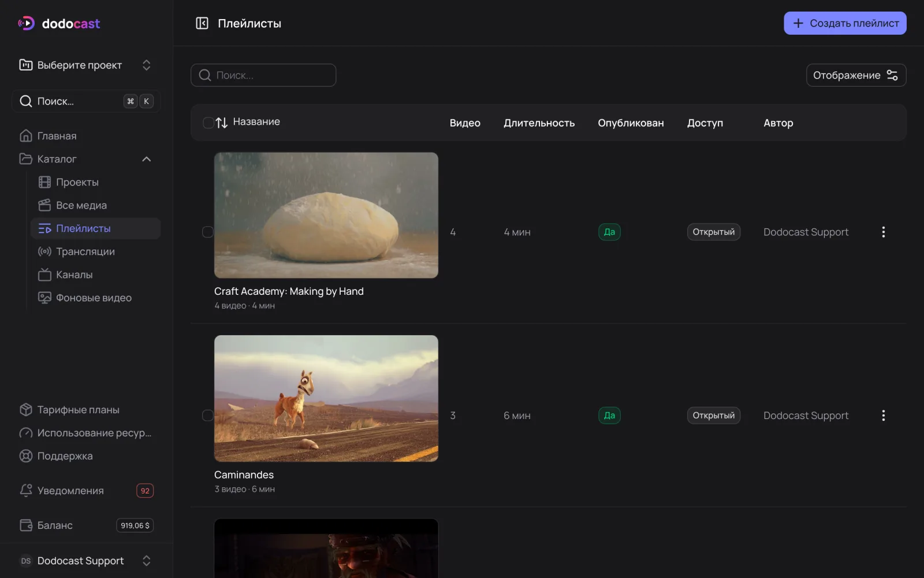Click the sidebar Поиск field
Viewport: 924px width, 578px height.
86,101
